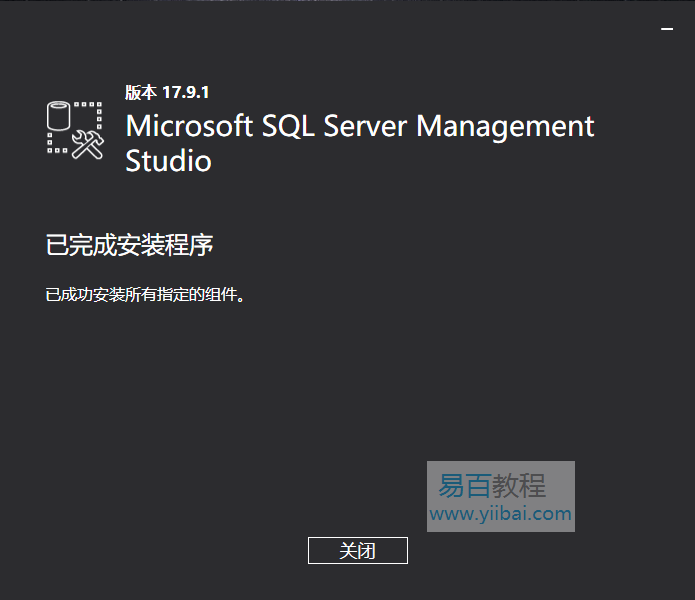Click the 已成功安装所有指定的组件 message

pos(145,296)
